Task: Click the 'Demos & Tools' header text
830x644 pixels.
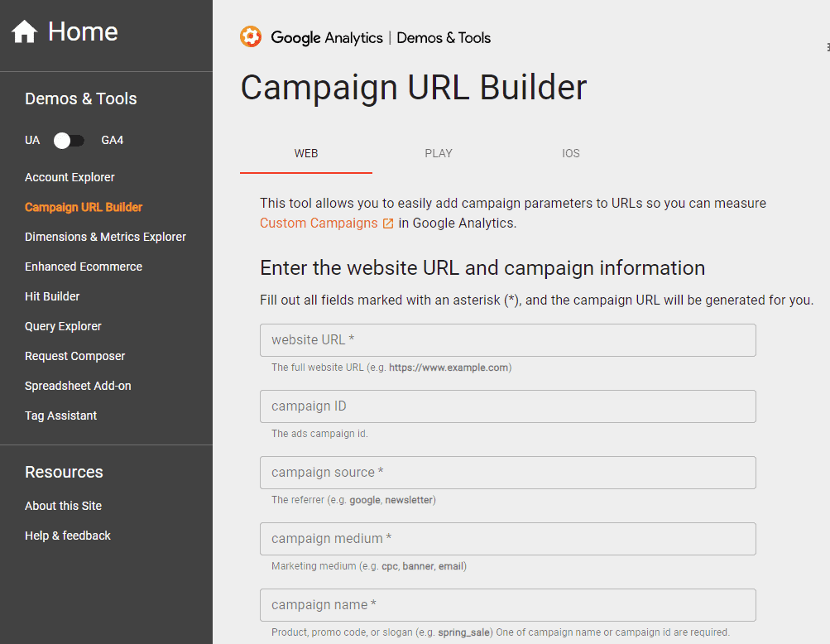Action: pyautogui.click(x=444, y=38)
